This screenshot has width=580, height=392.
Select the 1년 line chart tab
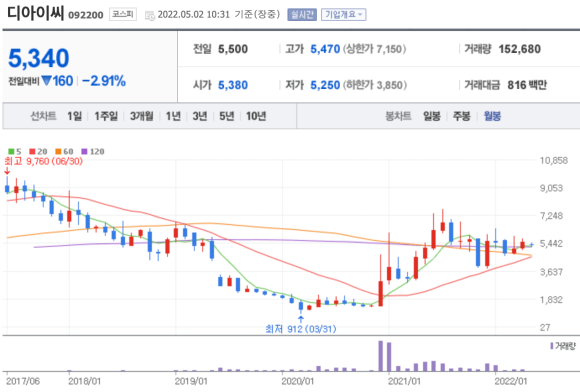click(173, 116)
